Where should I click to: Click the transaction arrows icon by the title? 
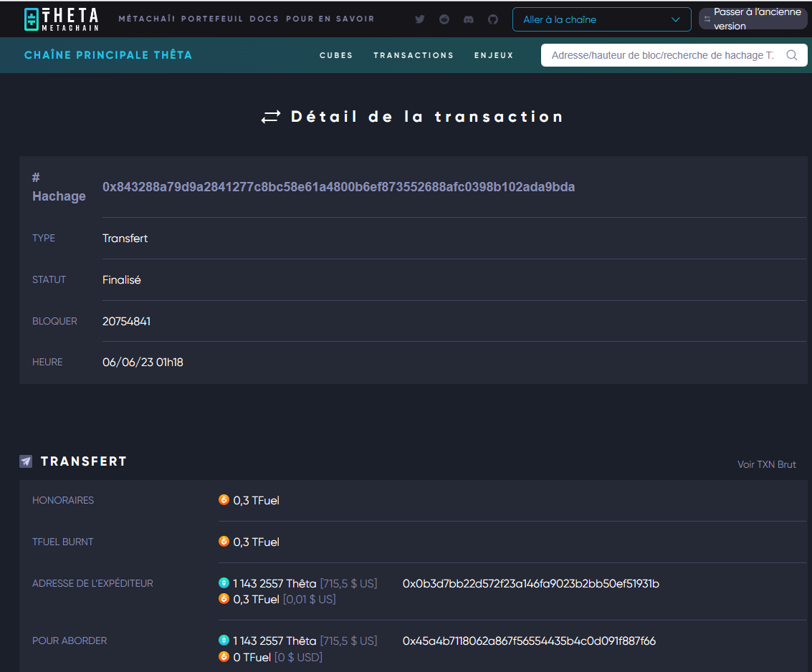(x=271, y=117)
